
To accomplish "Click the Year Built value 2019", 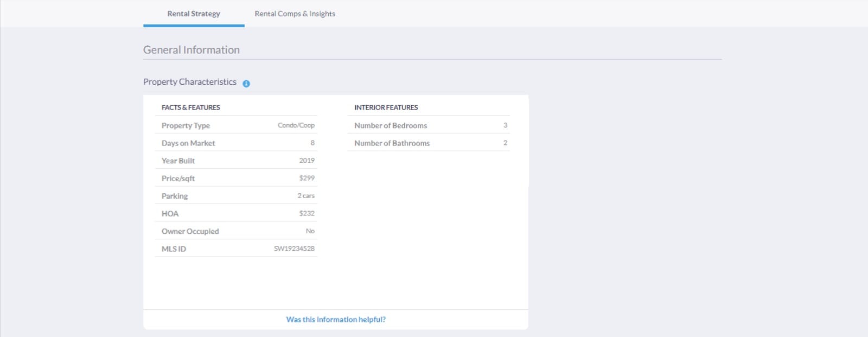I will point(307,161).
